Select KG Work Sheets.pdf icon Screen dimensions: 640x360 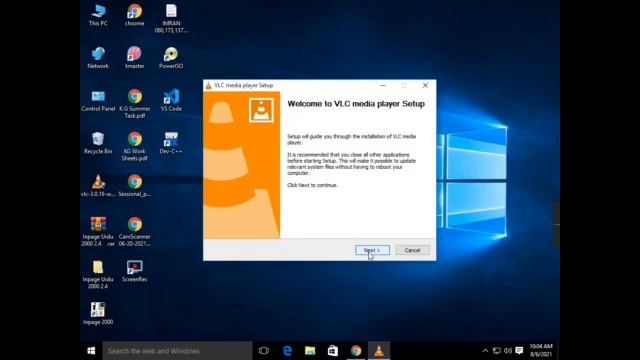coord(134,146)
